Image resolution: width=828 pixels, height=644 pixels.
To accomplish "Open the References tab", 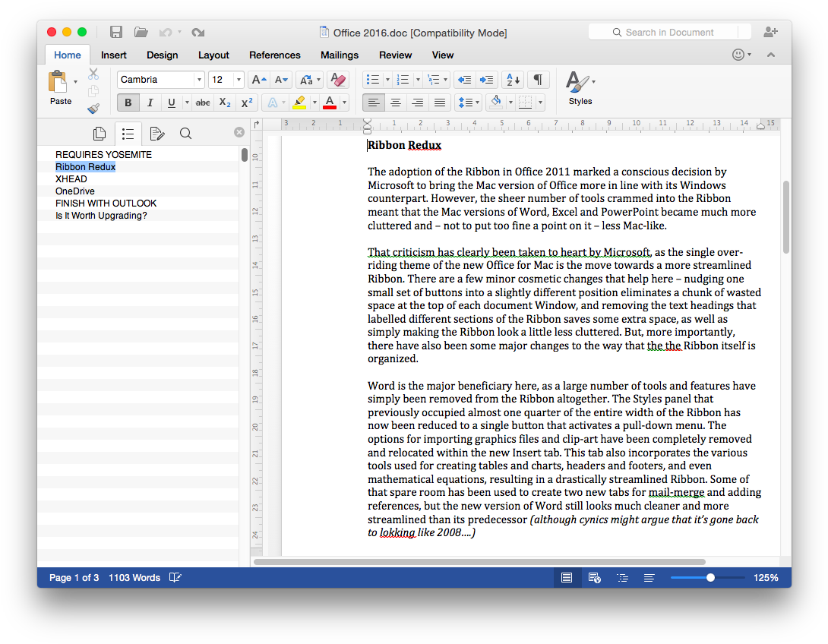I will (x=274, y=55).
